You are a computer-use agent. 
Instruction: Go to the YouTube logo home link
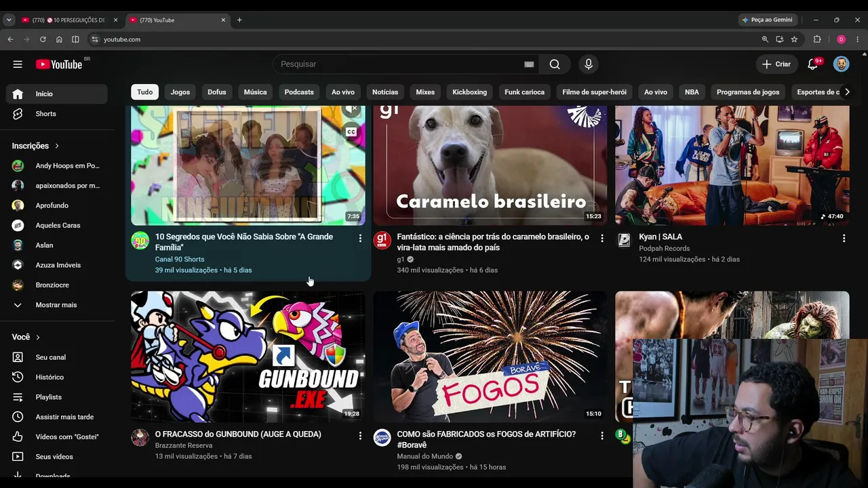(x=59, y=64)
